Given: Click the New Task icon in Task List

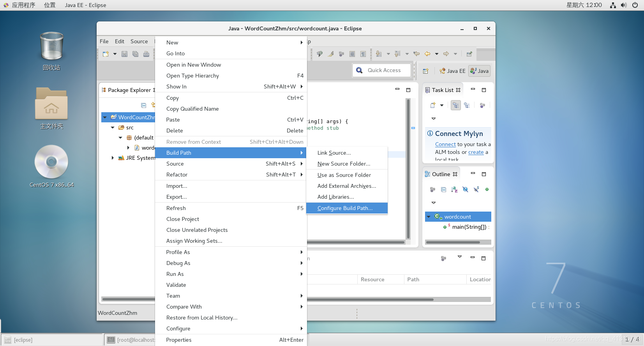Looking at the screenshot, I should click(433, 105).
